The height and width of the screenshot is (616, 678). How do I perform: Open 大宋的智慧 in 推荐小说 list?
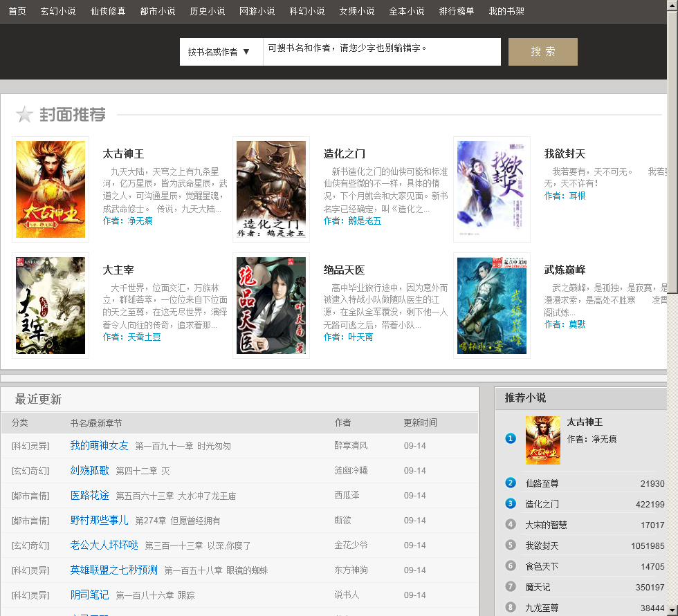(x=546, y=525)
